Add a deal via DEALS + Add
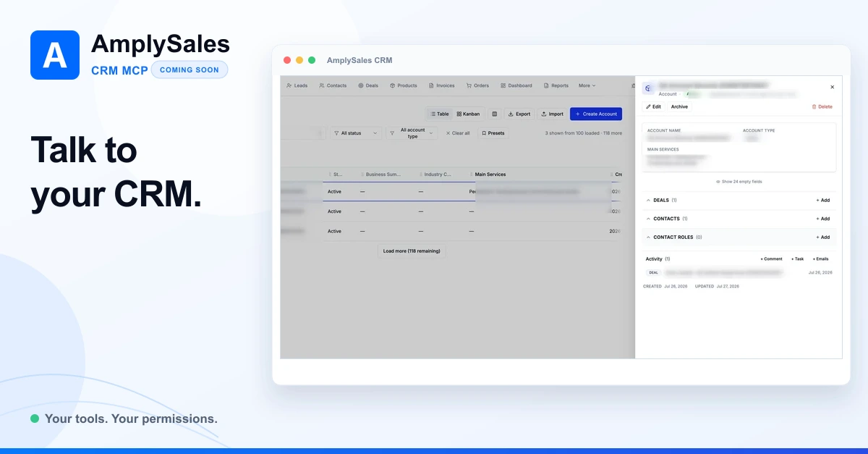Image resolution: width=868 pixels, height=454 pixels. 822,200
